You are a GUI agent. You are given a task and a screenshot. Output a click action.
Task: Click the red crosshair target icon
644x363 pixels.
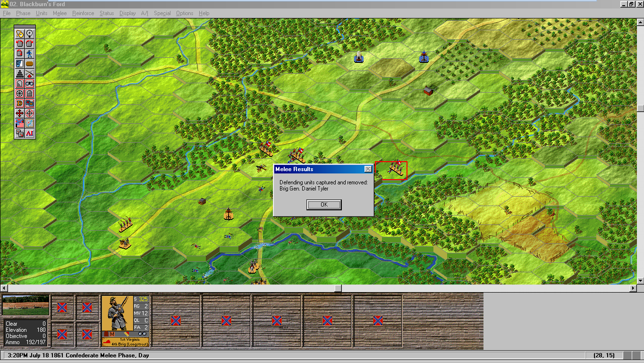coord(29,113)
